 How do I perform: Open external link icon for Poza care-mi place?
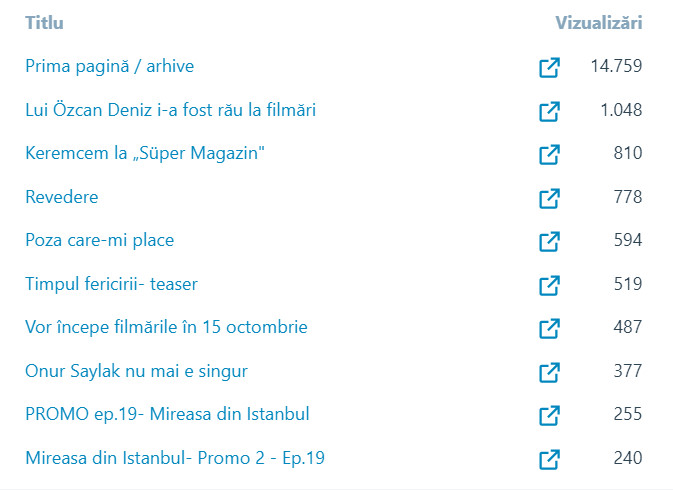[549, 241]
